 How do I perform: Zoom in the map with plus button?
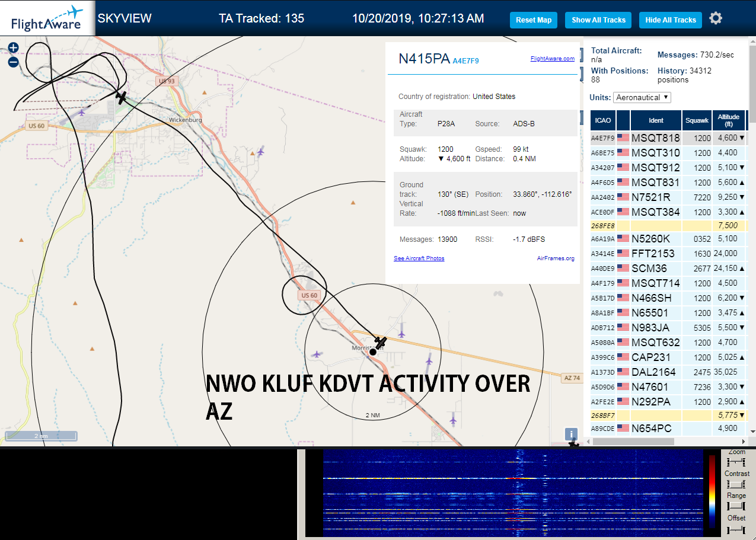coord(13,47)
